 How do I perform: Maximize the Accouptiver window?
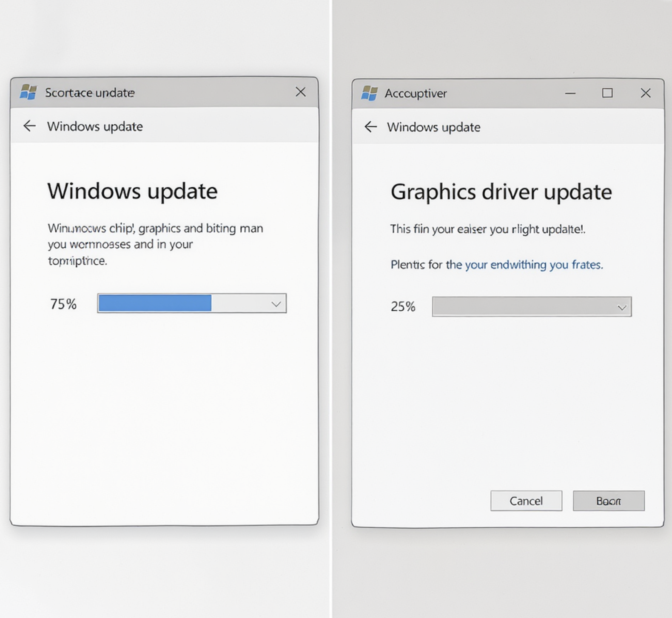tap(607, 93)
